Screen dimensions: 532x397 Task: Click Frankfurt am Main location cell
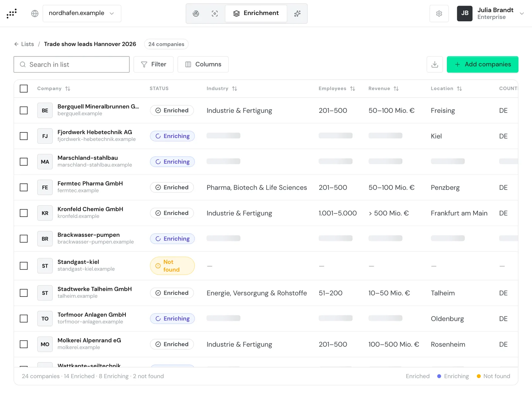459,213
